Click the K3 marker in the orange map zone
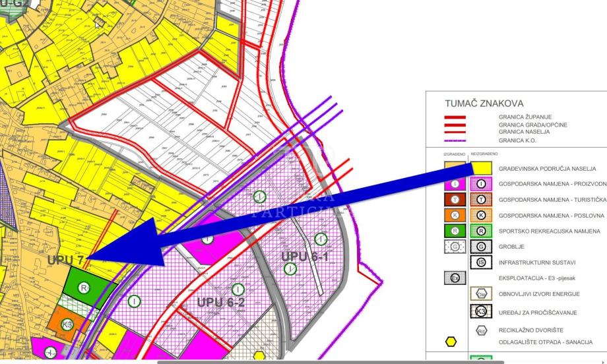This screenshot has width=607, height=364. point(67,324)
